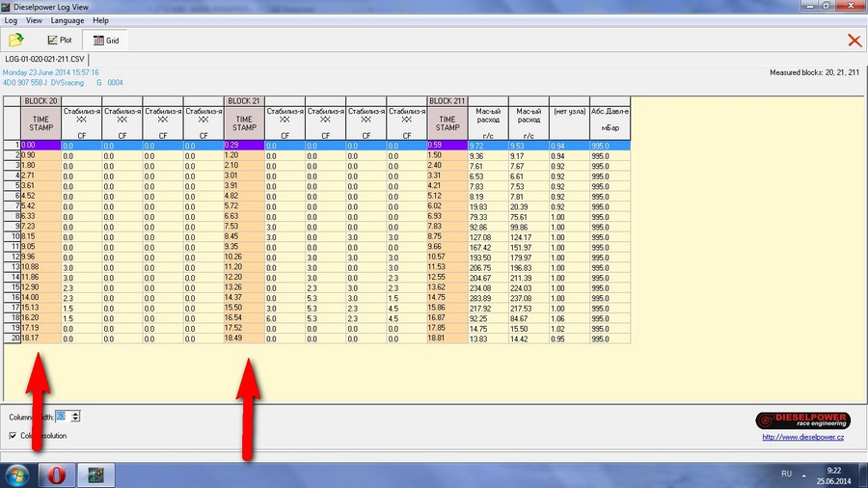Image resolution: width=868 pixels, height=488 pixels.
Task: Decrease column width with down arrow
Action: (x=75, y=420)
